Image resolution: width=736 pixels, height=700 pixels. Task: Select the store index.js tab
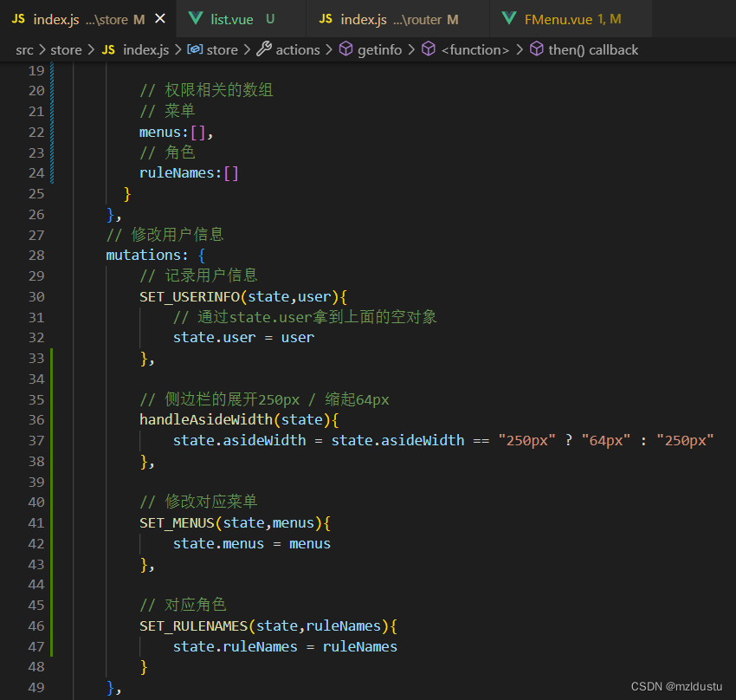[88, 19]
